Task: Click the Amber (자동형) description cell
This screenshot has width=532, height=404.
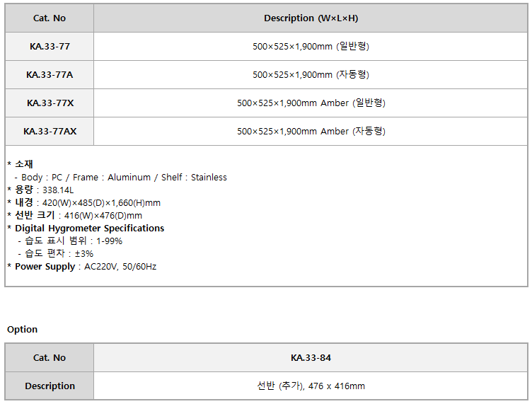Action: pos(311,132)
